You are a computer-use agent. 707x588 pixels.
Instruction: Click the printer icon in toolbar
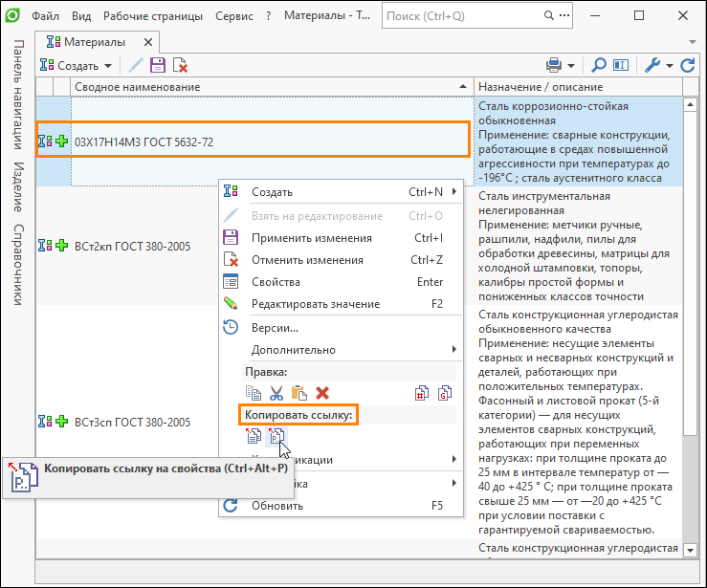coord(554,65)
